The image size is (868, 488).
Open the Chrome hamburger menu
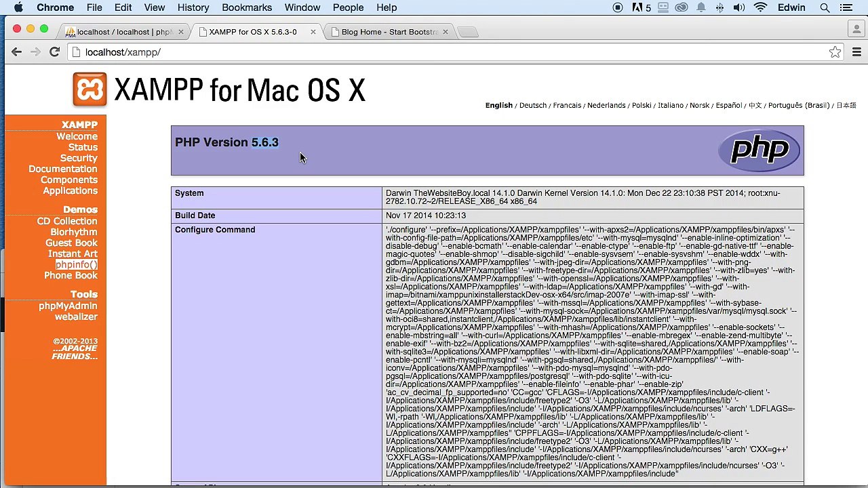[x=856, y=52]
